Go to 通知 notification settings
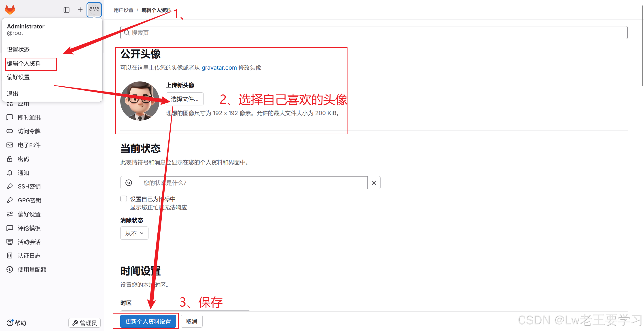 click(23, 173)
